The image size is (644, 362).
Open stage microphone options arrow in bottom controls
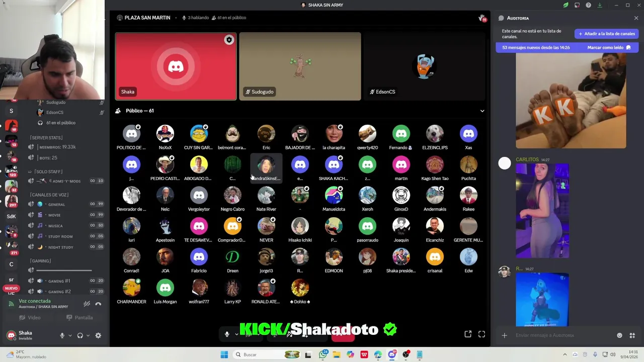click(x=236, y=334)
